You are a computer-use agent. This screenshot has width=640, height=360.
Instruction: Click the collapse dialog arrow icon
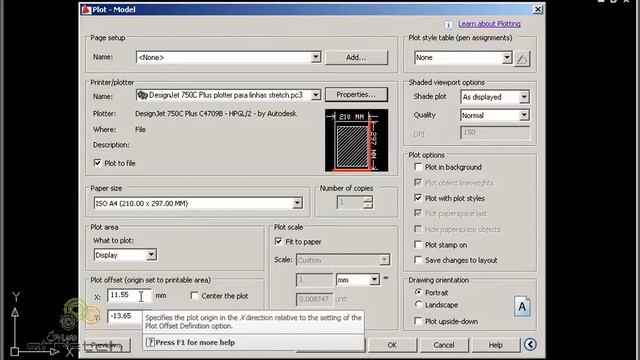pos(530,344)
